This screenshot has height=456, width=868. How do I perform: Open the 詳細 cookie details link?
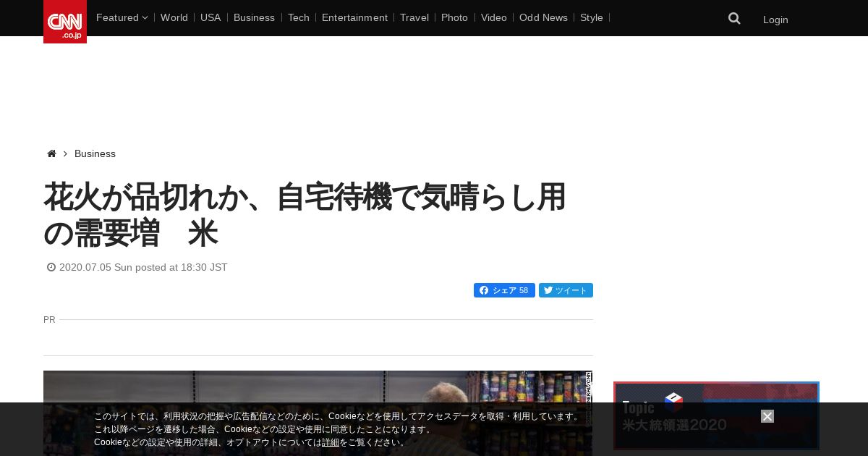coord(331,442)
